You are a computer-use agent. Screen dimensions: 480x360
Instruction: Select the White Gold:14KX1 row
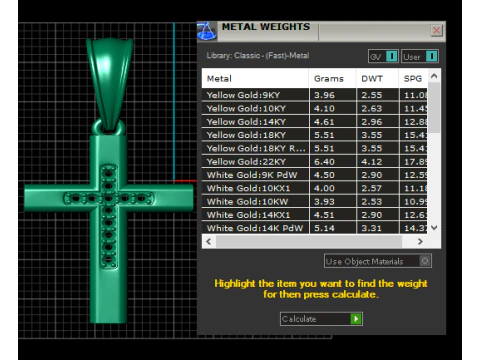314,215
